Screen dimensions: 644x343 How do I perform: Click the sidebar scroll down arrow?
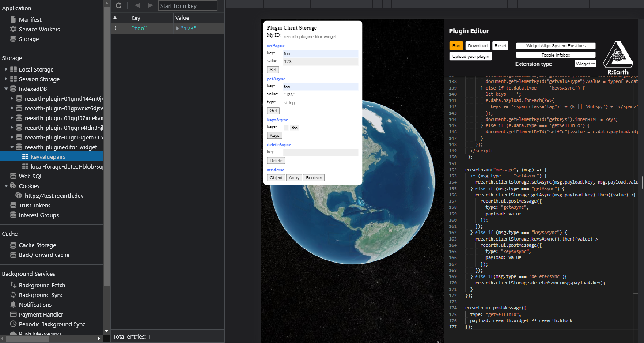coord(106,331)
